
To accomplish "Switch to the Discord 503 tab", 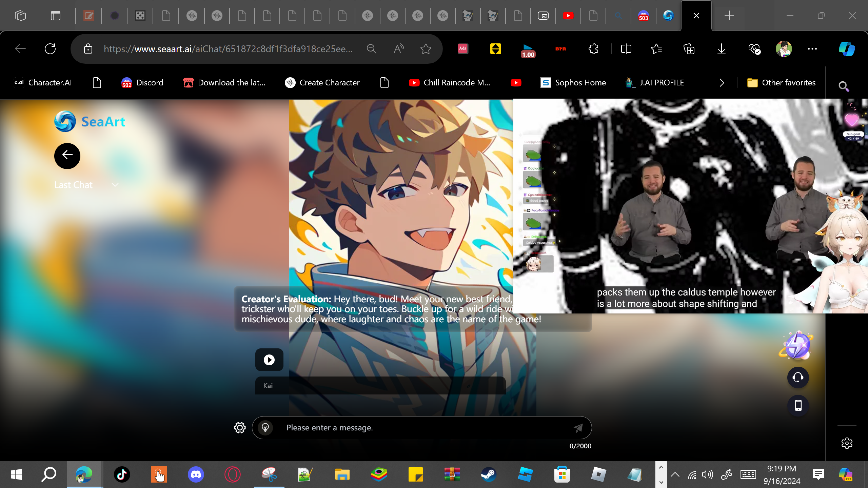I will pos(643,16).
